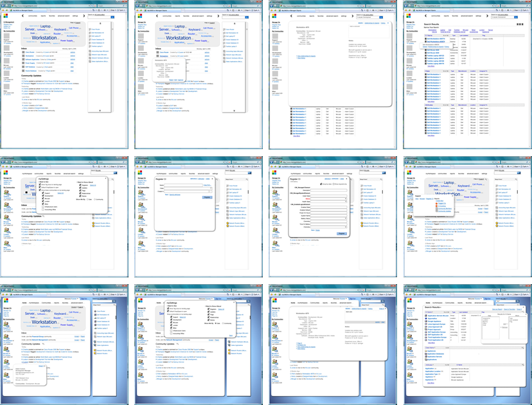Click Application Servers McLean row icon, blue Search Results
Screen dimensions: 532x405
tap(426, 316)
